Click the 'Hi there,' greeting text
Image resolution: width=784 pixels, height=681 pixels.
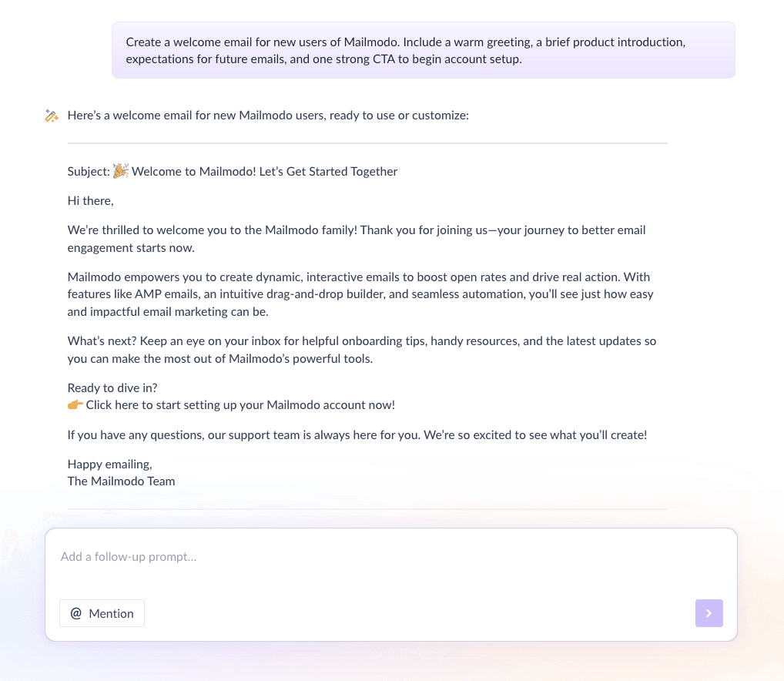90,200
